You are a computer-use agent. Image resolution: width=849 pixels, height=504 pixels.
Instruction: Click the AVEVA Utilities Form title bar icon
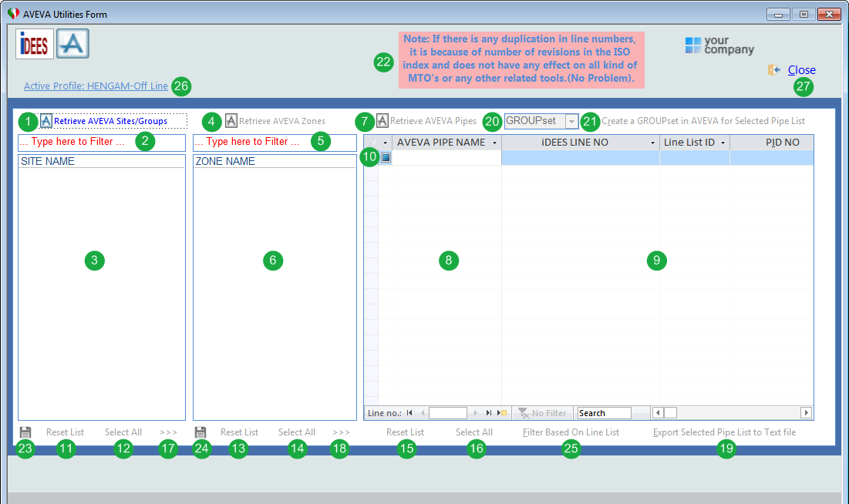14,14
